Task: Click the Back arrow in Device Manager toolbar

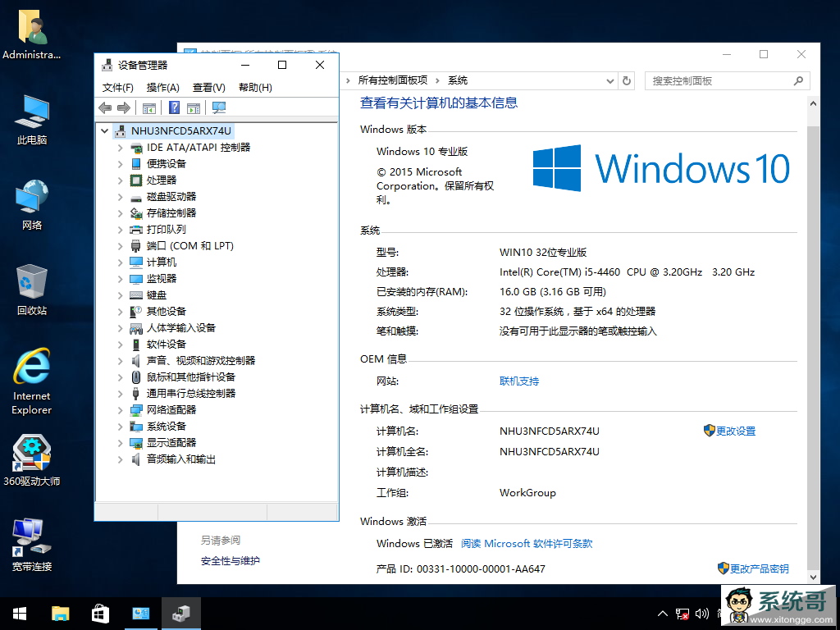Action: pos(105,107)
